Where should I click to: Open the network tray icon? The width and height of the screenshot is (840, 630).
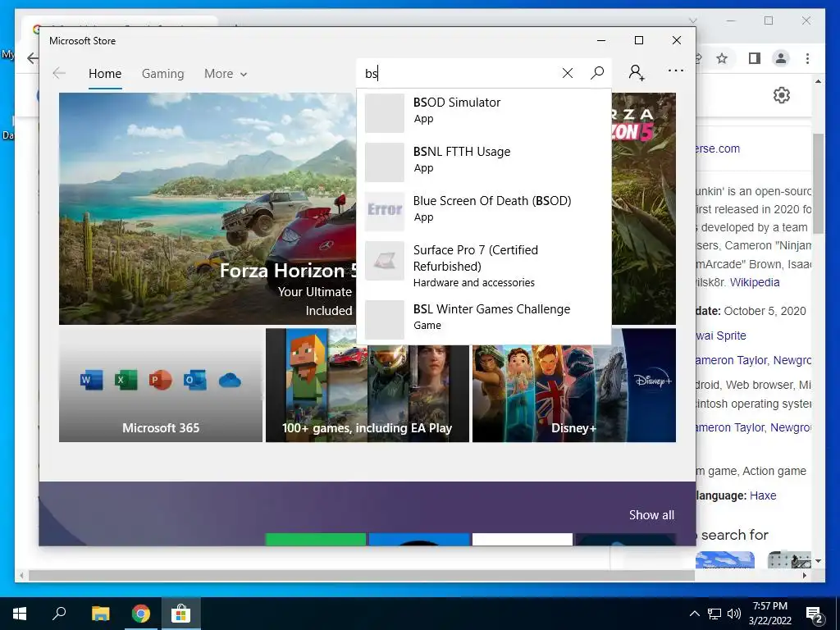[714, 614]
